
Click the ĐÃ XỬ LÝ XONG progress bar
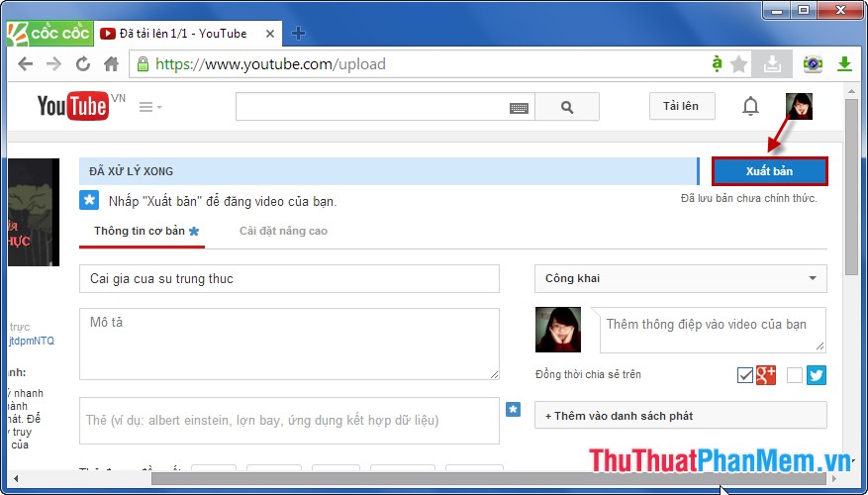click(x=389, y=171)
